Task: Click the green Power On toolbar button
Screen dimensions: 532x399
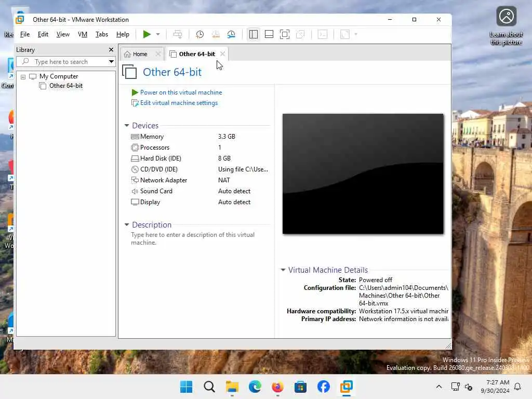Action: pyautogui.click(x=147, y=34)
